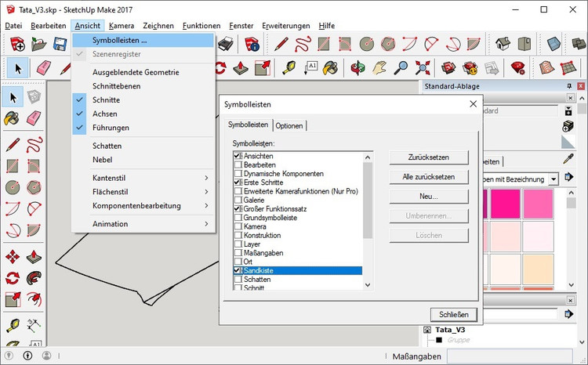This screenshot has height=365, width=588.
Task: Select Ausgeblendete Geometrie menu entry
Action: pos(143,72)
